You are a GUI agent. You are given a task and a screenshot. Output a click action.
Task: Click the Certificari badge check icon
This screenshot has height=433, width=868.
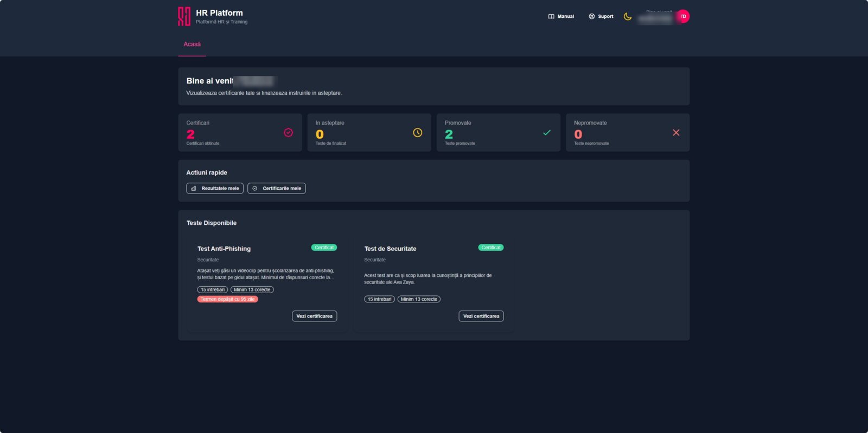tap(288, 132)
